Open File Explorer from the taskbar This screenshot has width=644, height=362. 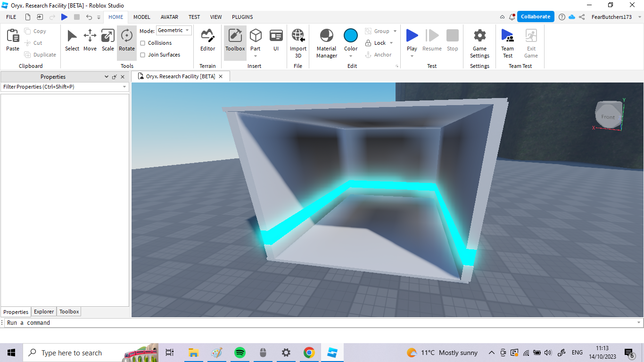pyautogui.click(x=193, y=353)
